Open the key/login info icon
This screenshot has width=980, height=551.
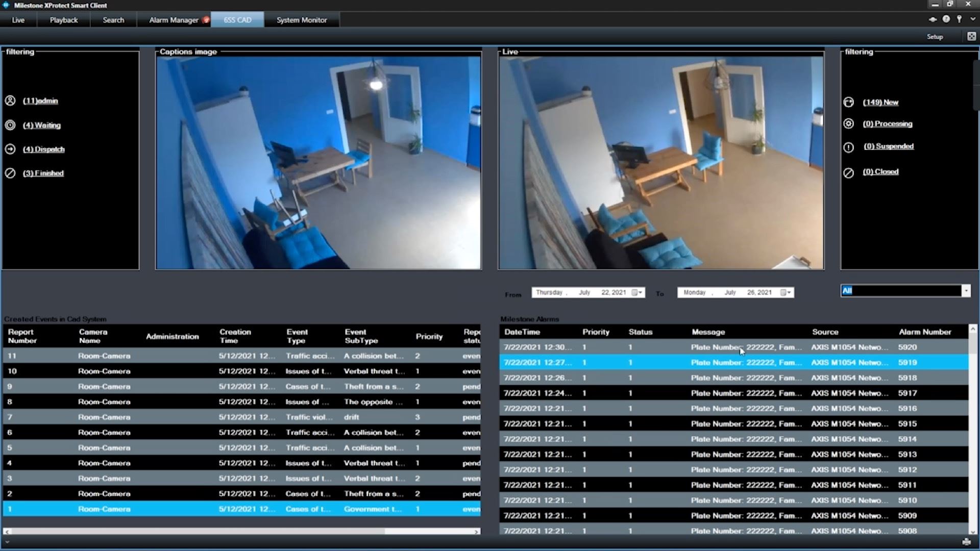pos(959,19)
